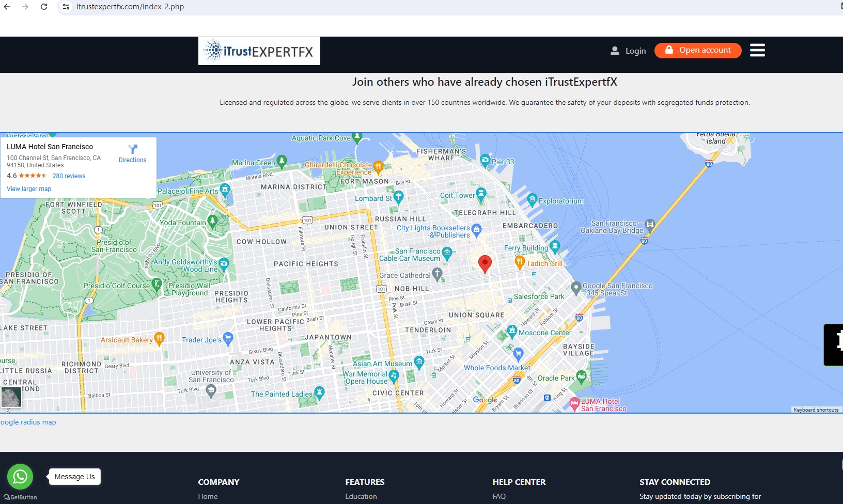Open the 280 reviews link

pos(69,176)
